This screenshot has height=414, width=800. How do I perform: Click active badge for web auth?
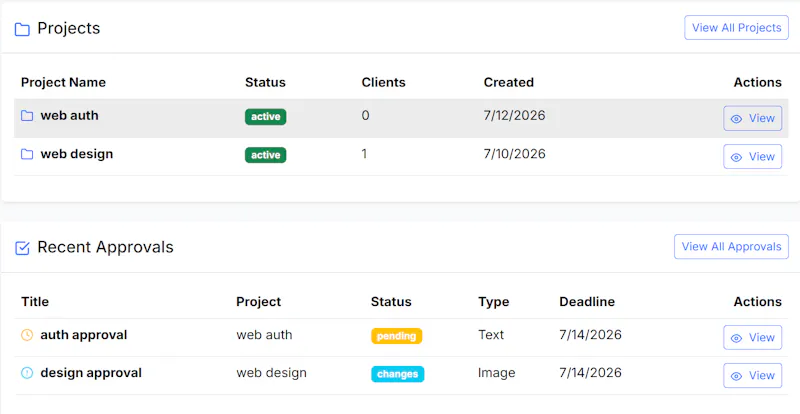[265, 117]
